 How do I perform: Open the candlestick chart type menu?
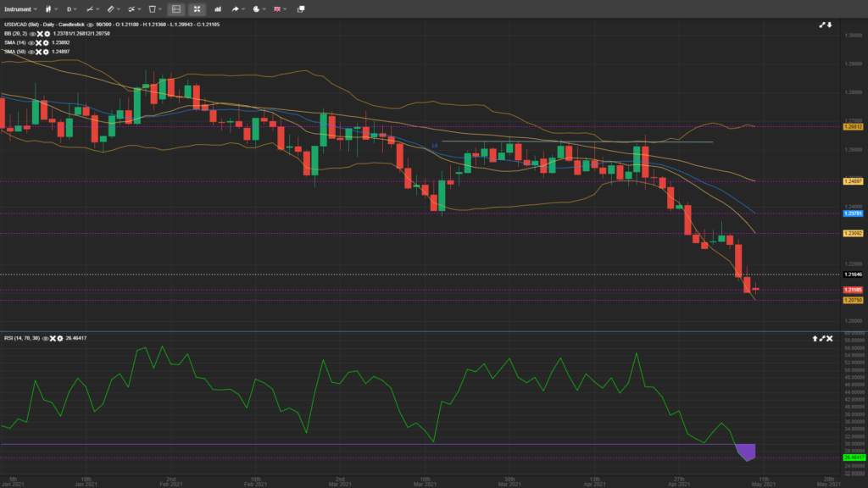click(51, 8)
